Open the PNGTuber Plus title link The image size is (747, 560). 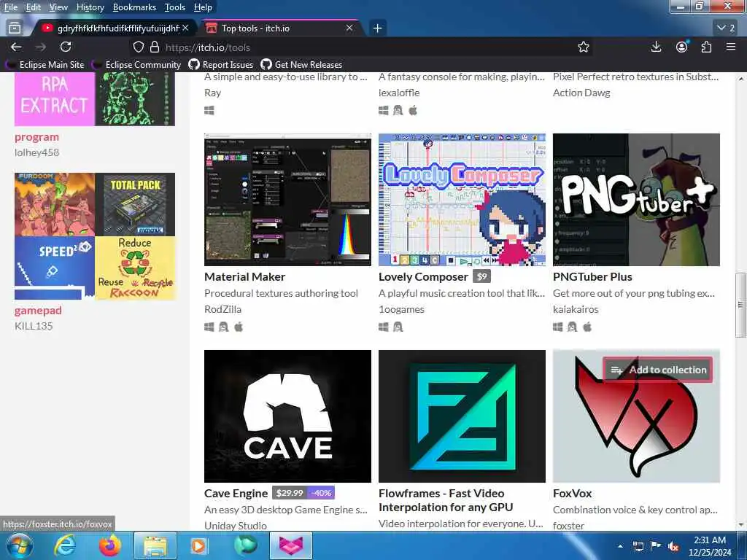pyautogui.click(x=592, y=276)
